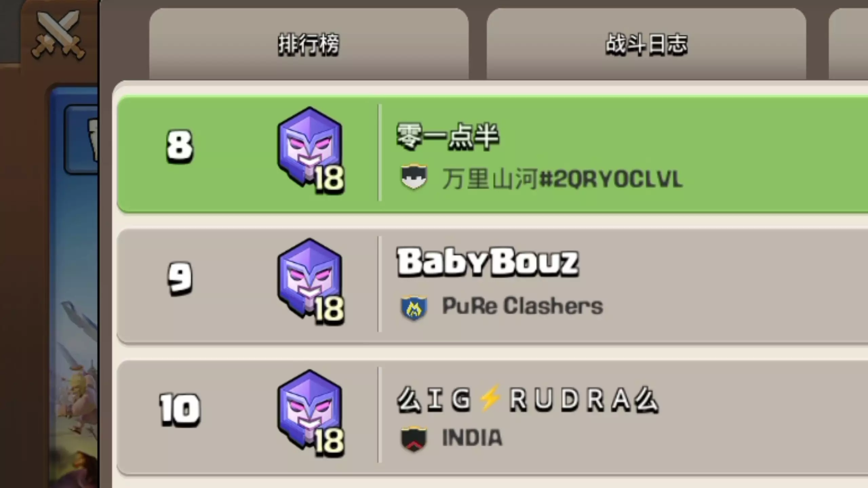The image size is (868, 488).
Task: Switch to the 排行榜 leaderboard tab
Action: coord(309,44)
